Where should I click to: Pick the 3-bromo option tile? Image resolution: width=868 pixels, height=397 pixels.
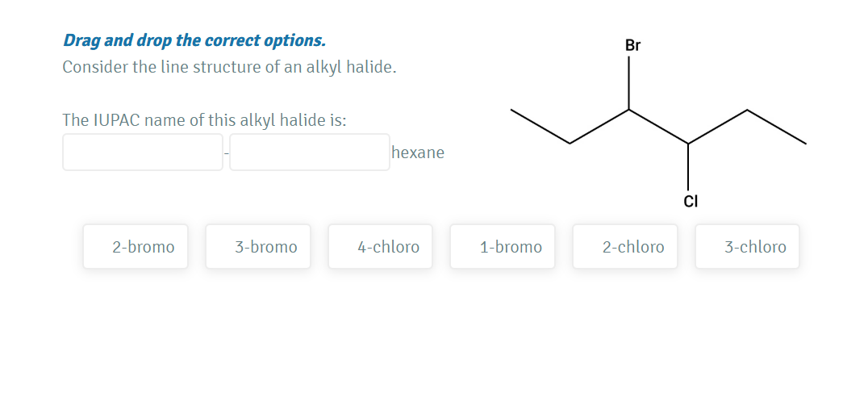coord(258,247)
